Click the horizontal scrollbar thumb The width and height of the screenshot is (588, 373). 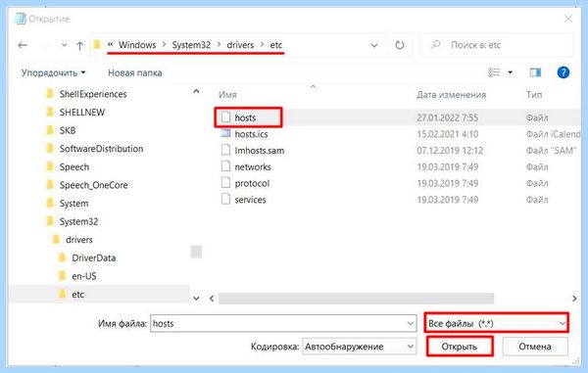(x=356, y=299)
